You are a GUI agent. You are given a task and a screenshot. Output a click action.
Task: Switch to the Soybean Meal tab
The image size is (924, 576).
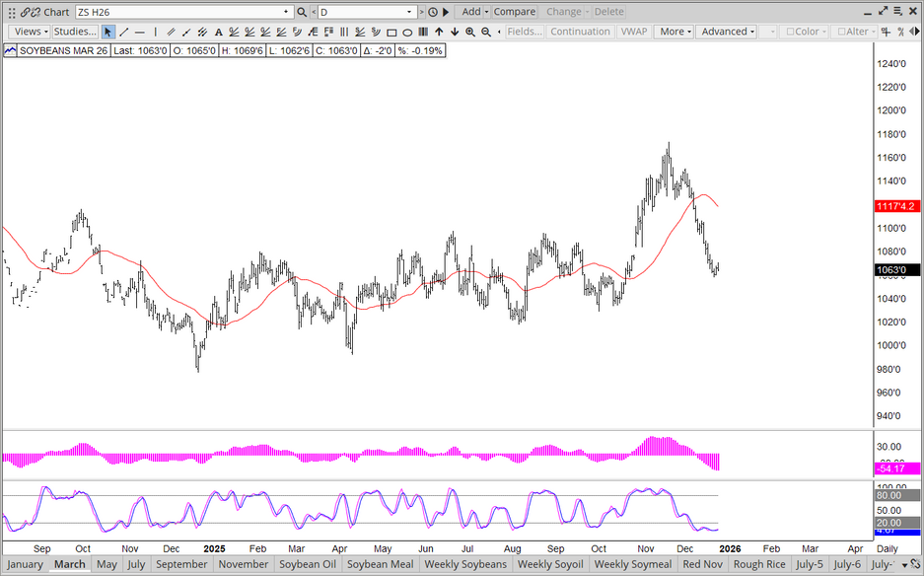(380, 564)
